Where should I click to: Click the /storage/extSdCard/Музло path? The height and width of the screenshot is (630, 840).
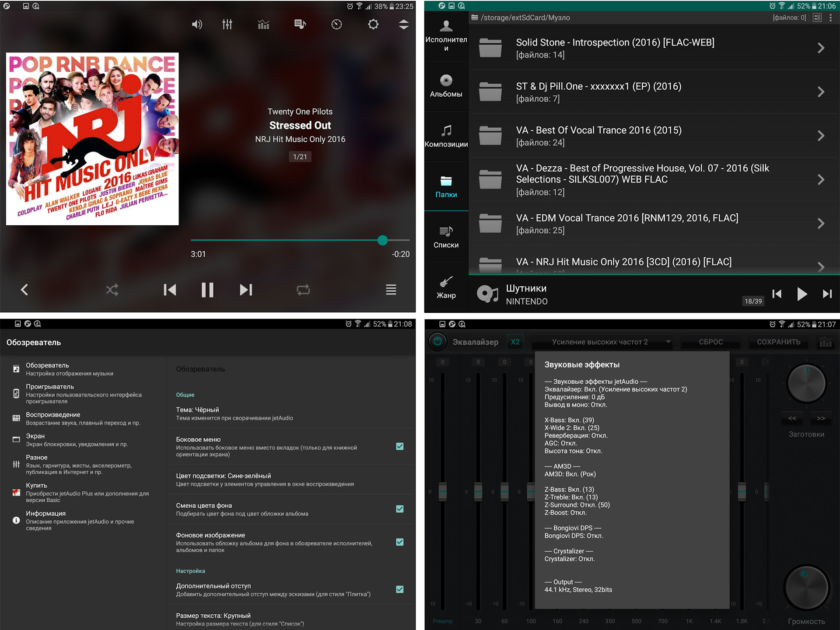click(x=525, y=17)
